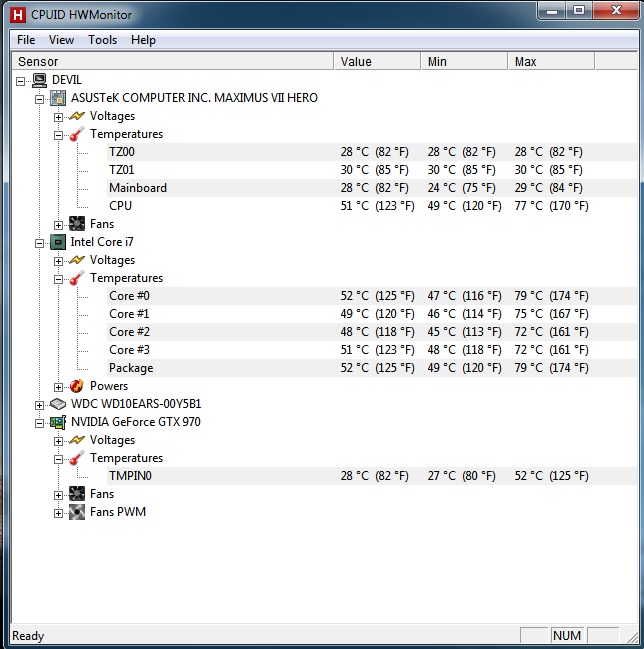The width and height of the screenshot is (644, 649).
Task: Expand Voltages under NVIDIA GeForce GTX 970
Action: coord(58,441)
